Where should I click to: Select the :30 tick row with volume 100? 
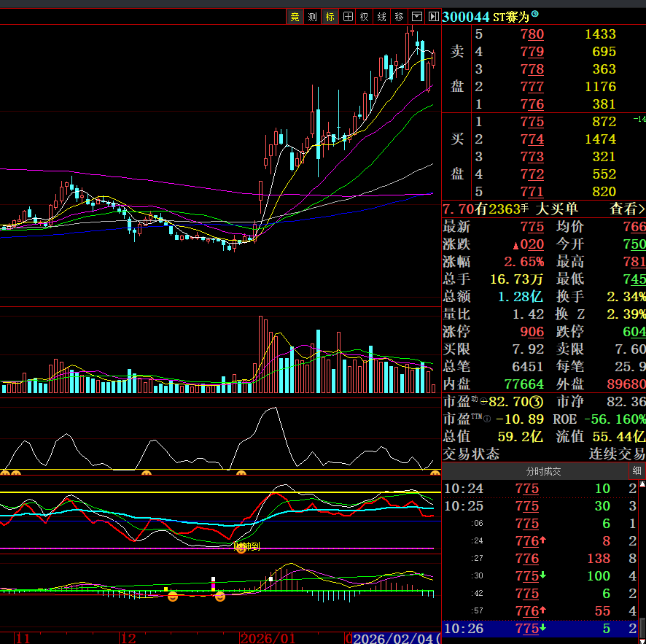tap(540, 576)
